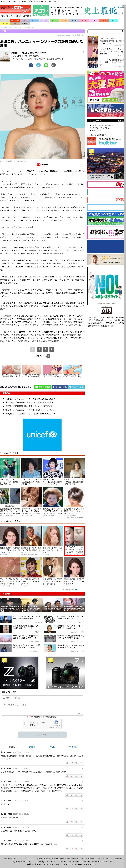
Task: Open コメント 7 count link below article
Action: [x=42, y=356]
